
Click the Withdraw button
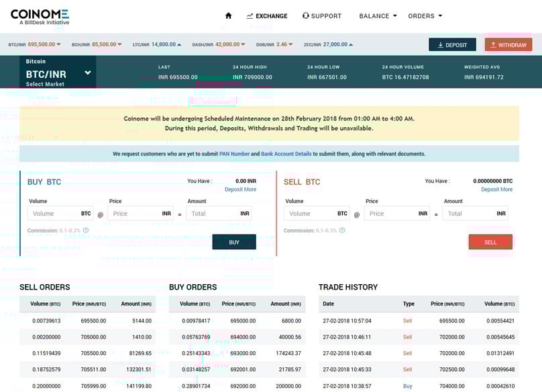[508, 44]
